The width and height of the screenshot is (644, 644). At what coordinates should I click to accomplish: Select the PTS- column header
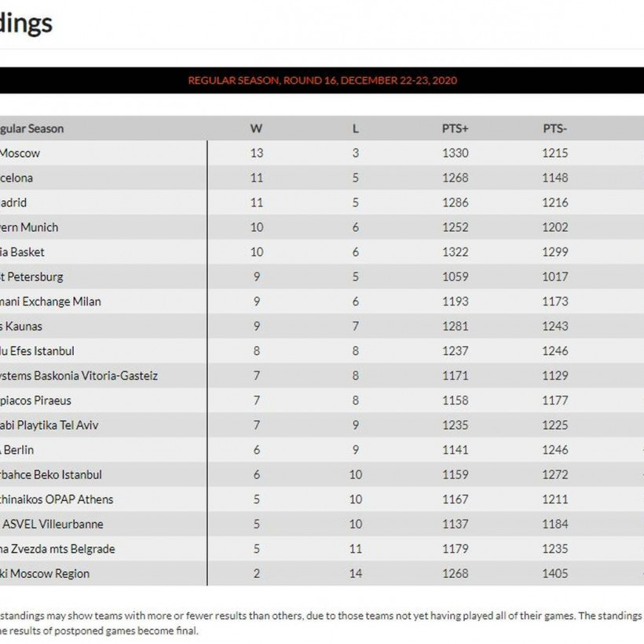coord(554,128)
